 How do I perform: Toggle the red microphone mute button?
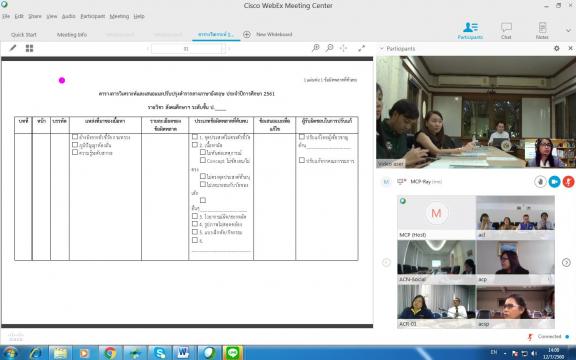tap(568, 182)
